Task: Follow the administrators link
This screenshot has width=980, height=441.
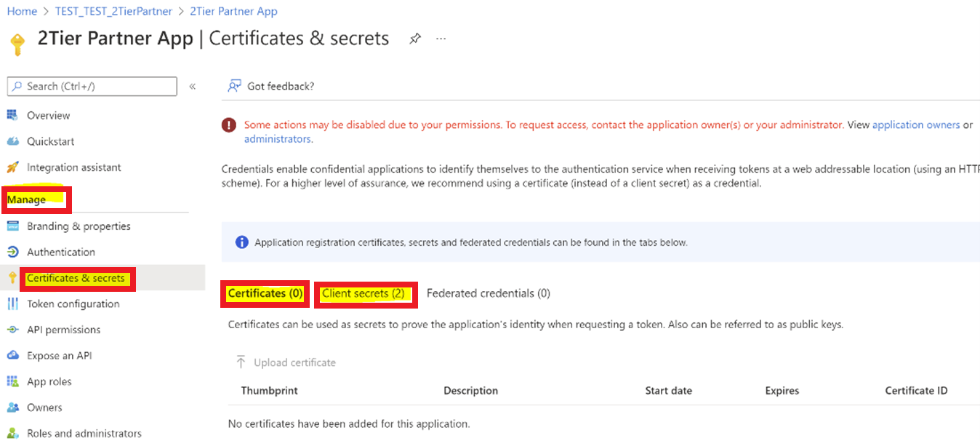Action: pyautogui.click(x=278, y=139)
